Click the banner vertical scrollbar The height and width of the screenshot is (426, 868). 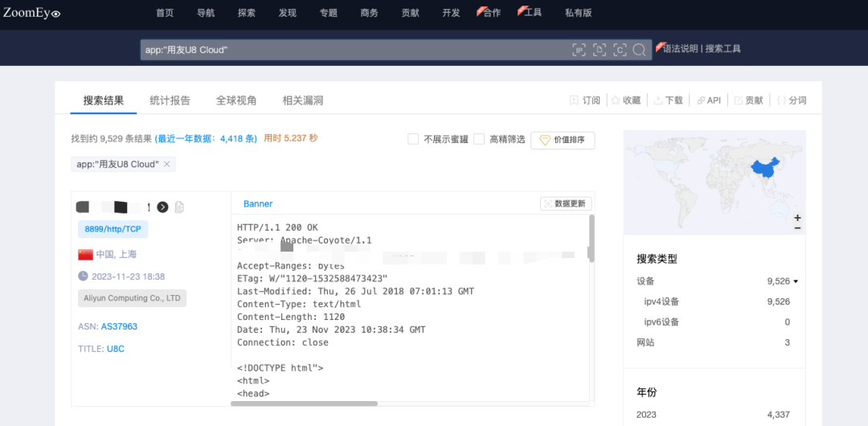tap(592, 238)
